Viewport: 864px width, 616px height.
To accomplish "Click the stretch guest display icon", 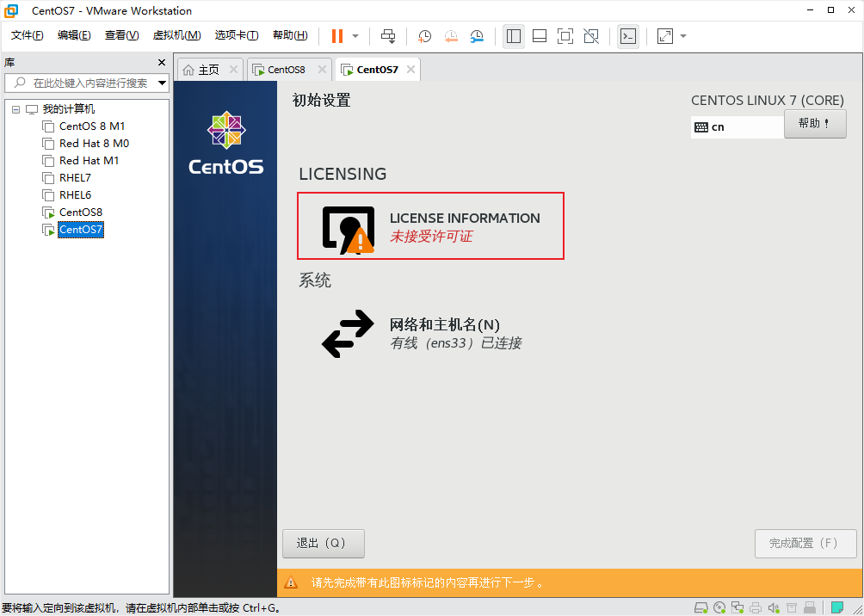I will (665, 36).
